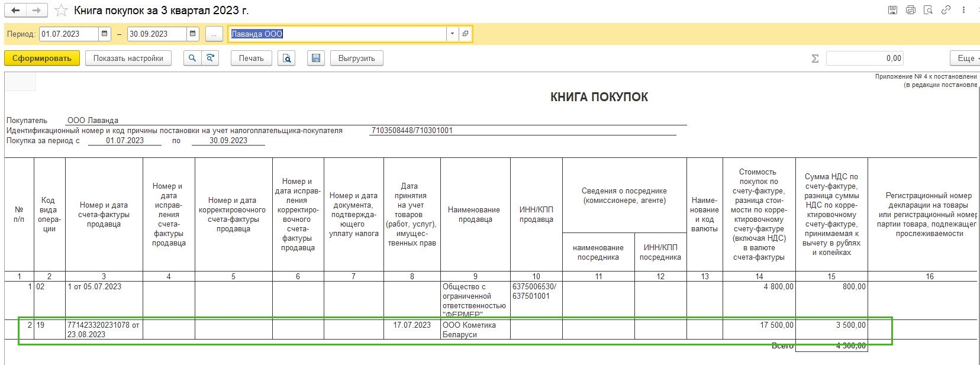Open calendar for period end date
Viewport: 980px width, 365px height.
[193, 34]
